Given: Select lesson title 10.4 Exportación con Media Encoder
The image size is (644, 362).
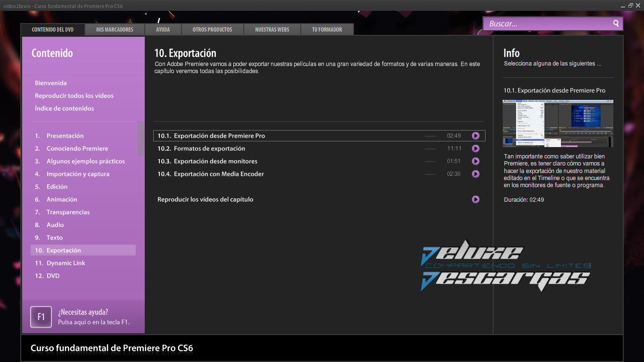Looking at the screenshot, I should pyautogui.click(x=211, y=174).
